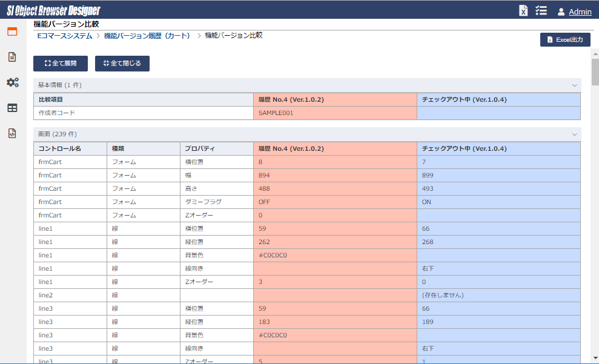Collapse the 基本情報 section with its chevron
Screen dimensions: 599x364
point(574,85)
